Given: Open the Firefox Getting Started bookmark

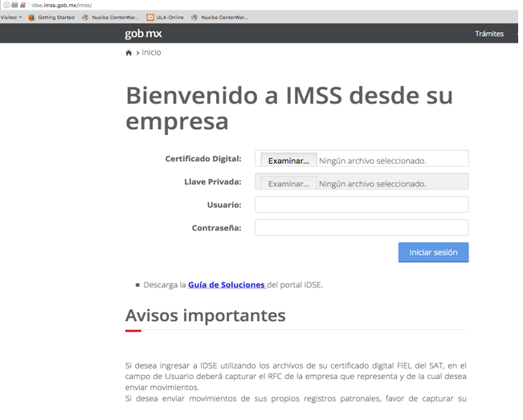Looking at the screenshot, I should click(51, 18).
